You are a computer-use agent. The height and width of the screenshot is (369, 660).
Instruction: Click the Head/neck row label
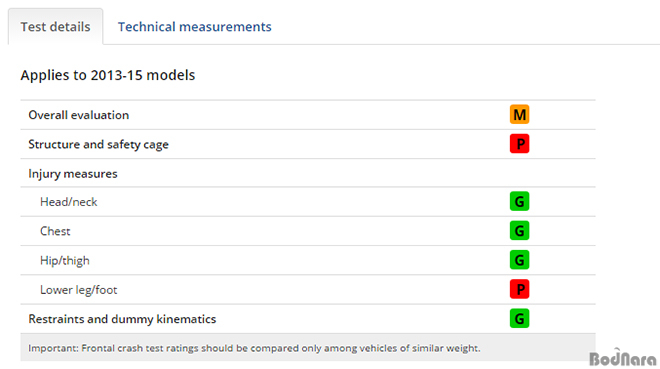click(69, 202)
